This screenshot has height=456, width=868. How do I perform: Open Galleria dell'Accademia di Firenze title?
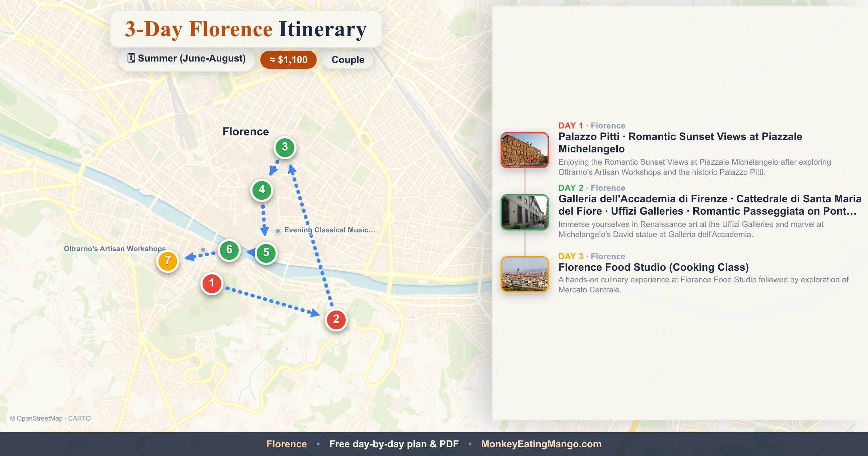(x=710, y=205)
